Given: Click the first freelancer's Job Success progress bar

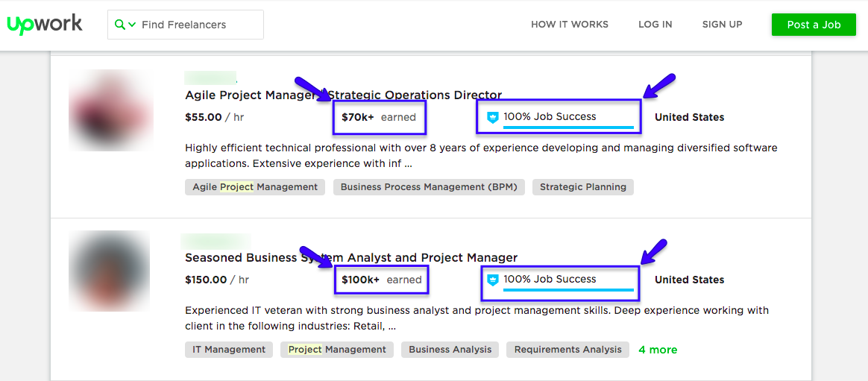Looking at the screenshot, I should pyautogui.click(x=568, y=128).
